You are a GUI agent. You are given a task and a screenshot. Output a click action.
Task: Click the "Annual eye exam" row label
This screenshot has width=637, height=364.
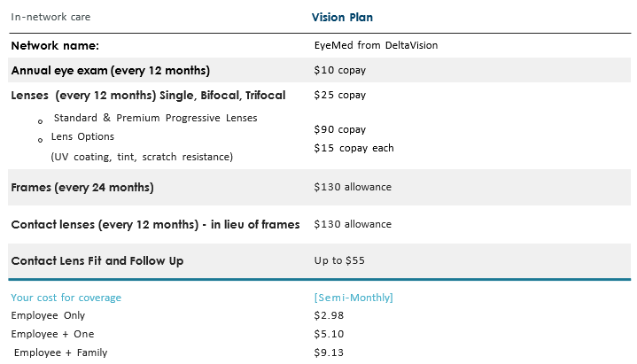110,70
